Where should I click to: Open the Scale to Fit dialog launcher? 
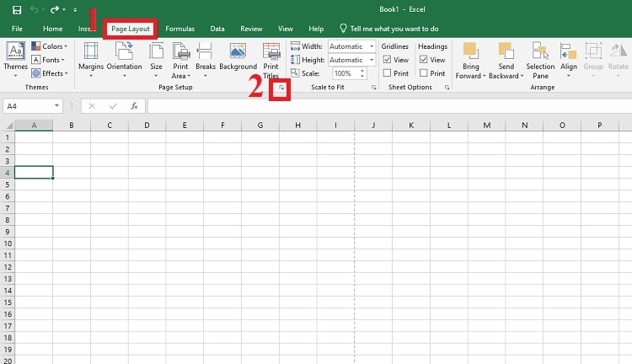click(373, 88)
